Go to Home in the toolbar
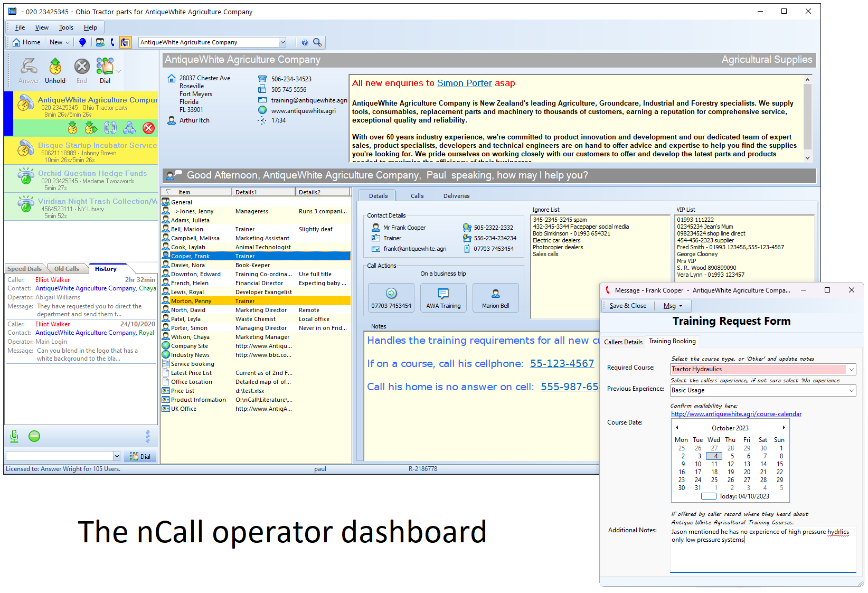The width and height of the screenshot is (868, 593). pyautogui.click(x=26, y=42)
